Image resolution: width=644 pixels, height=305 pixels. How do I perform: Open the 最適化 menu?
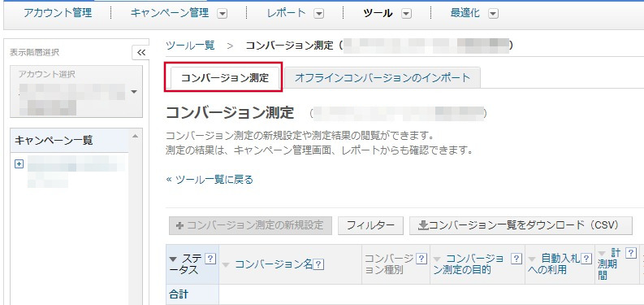pos(465,13)
